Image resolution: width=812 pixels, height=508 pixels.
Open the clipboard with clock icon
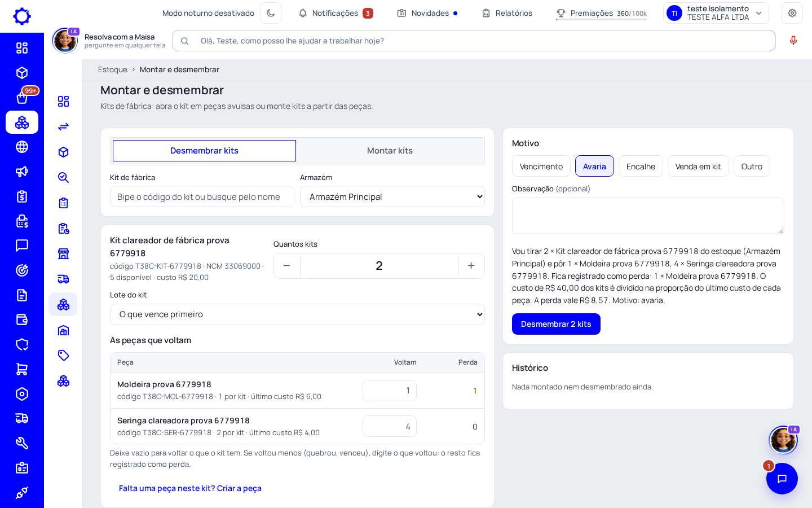pos(63,228)
